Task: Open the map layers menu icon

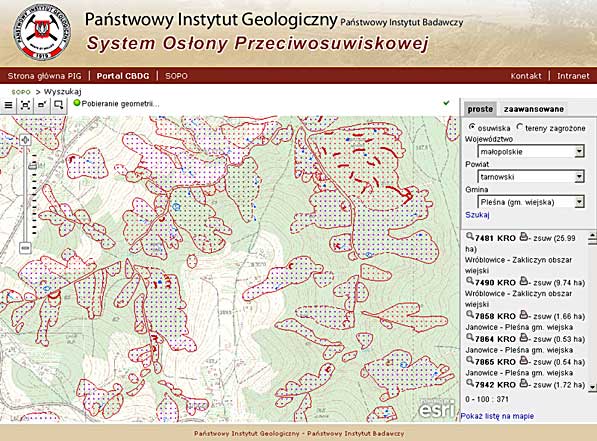Action: click(8, 105)
